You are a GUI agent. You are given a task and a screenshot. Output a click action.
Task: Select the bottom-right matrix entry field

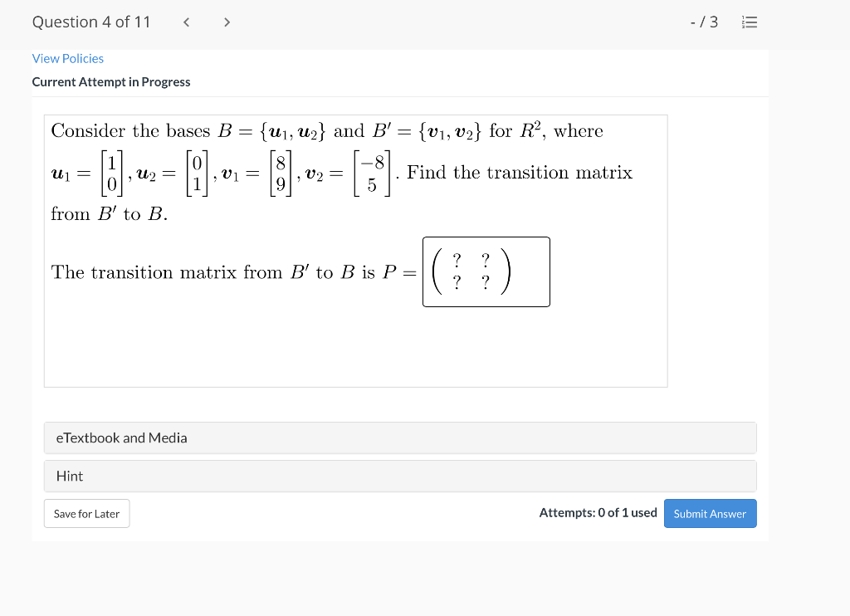pos(484,283)
